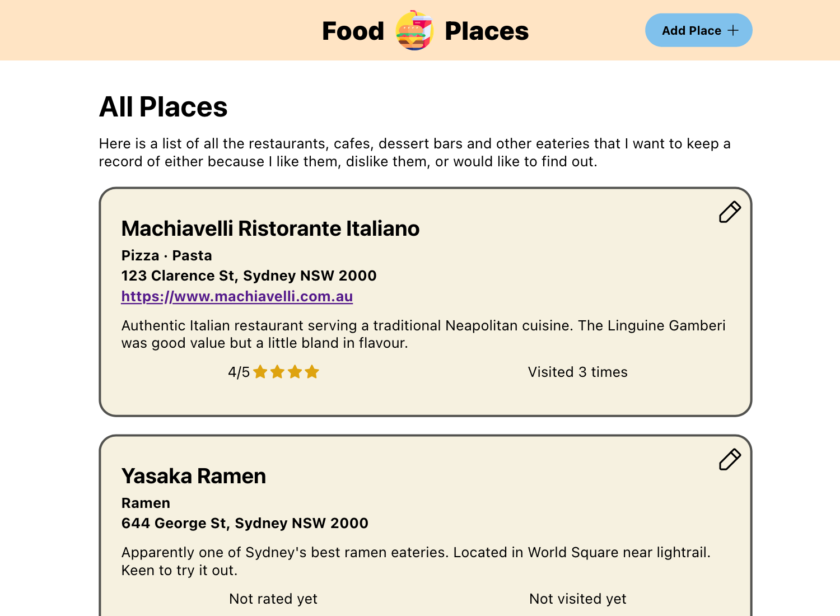Viewport: 840px width, 616px height.
Task: Select the Yasaka Ramen heading
Action: [194, 476]
